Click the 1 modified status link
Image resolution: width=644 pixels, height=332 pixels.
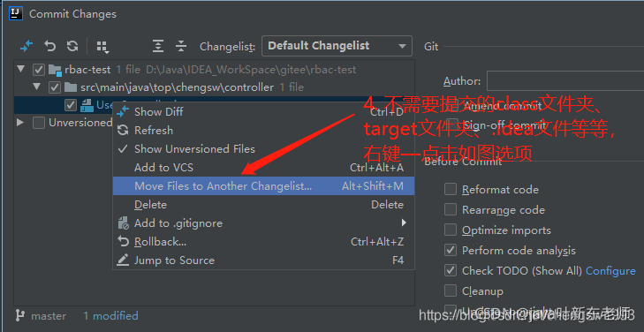[111, 315]
